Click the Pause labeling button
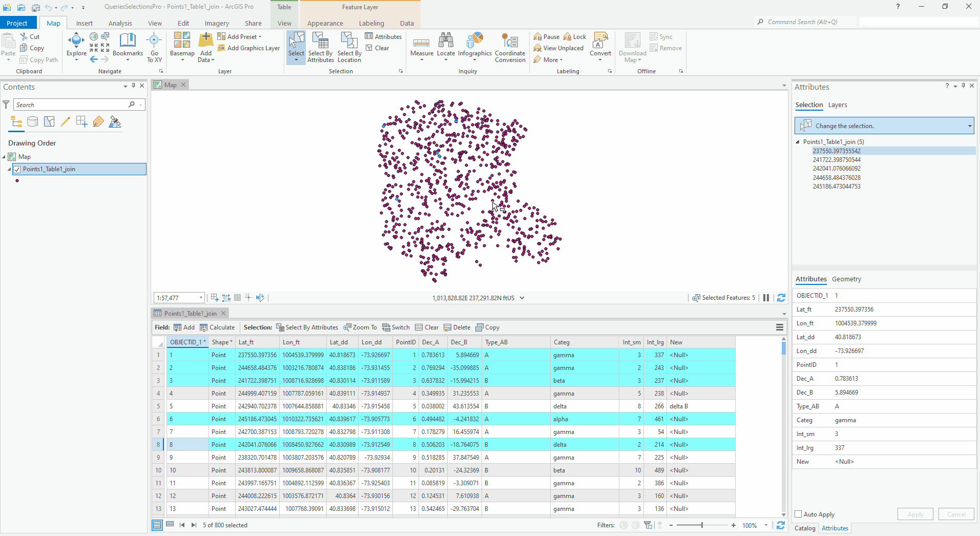Viewport: 980px width, 536px height. click(546, 37)
